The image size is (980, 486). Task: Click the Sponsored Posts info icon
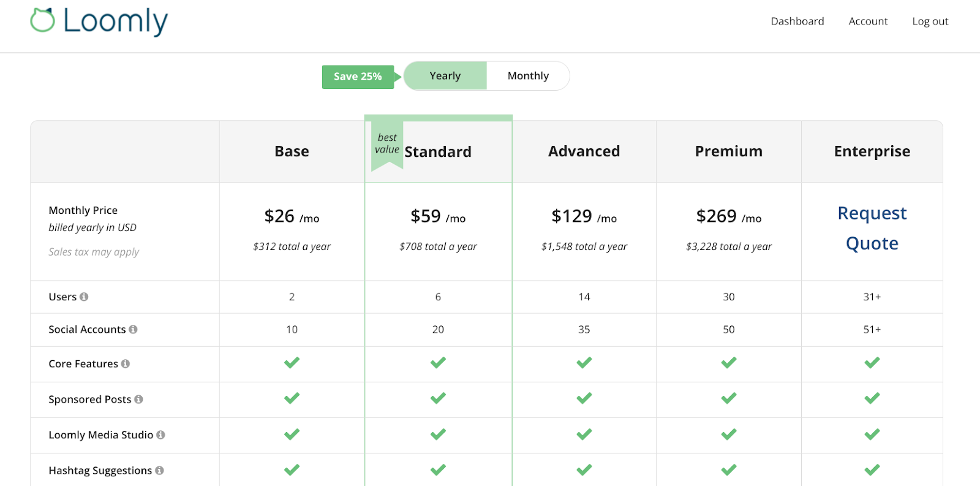(x=138, y=399)
